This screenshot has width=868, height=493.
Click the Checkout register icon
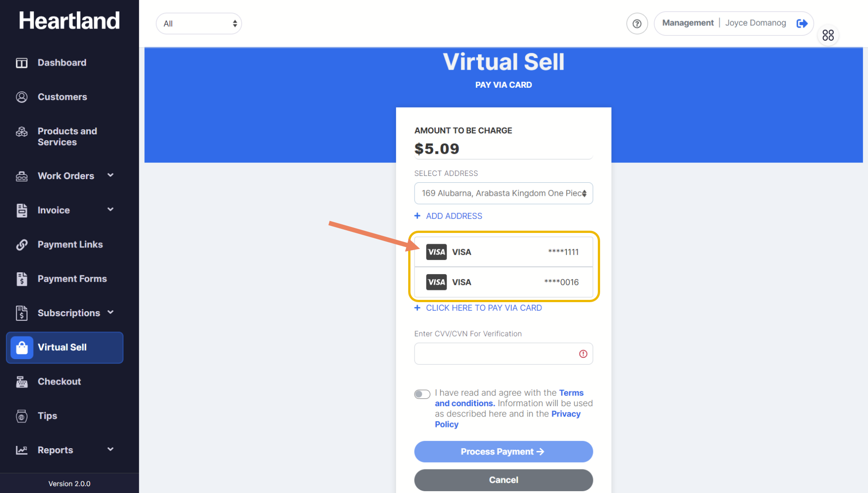point(22,382)
